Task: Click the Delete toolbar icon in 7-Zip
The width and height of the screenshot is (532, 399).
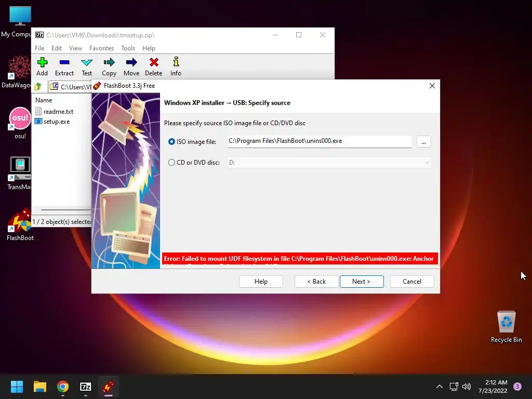Action: tap(154, 66)
